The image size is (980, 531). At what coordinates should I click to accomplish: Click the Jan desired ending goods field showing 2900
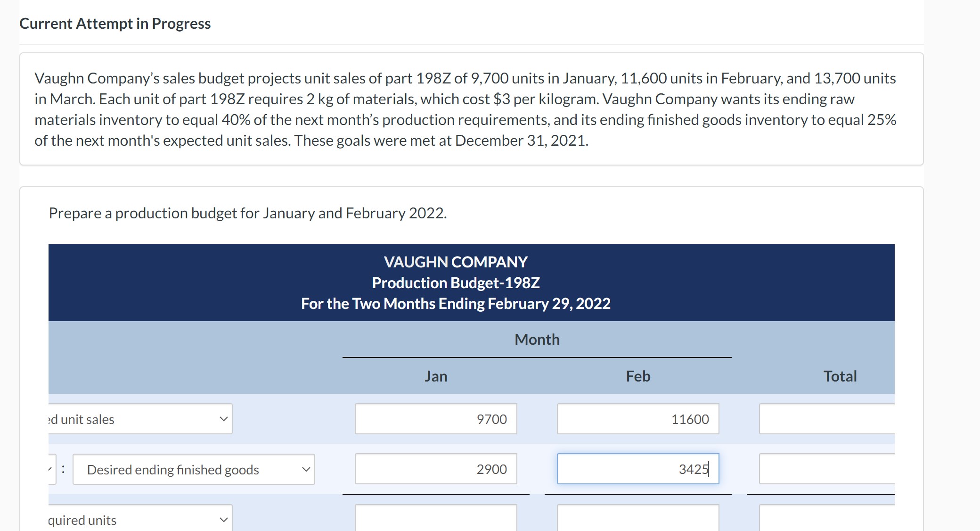pos(436,469)
